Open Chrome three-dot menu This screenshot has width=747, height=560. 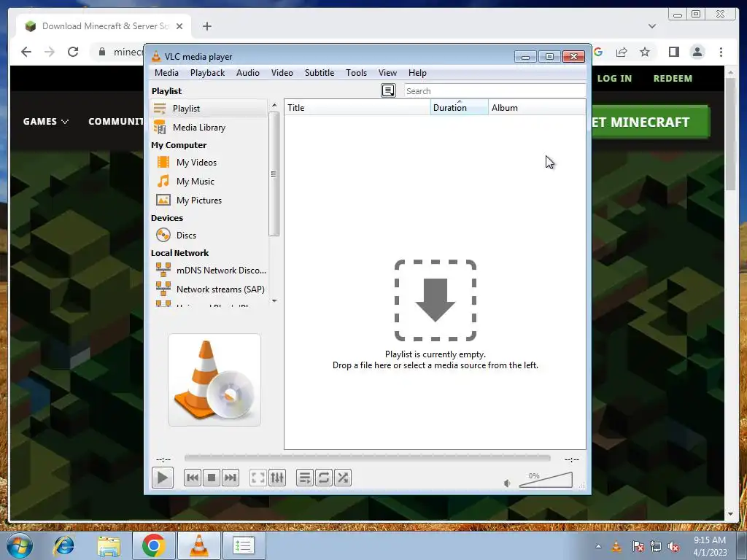pyautogui.click(x=721, y=52)
